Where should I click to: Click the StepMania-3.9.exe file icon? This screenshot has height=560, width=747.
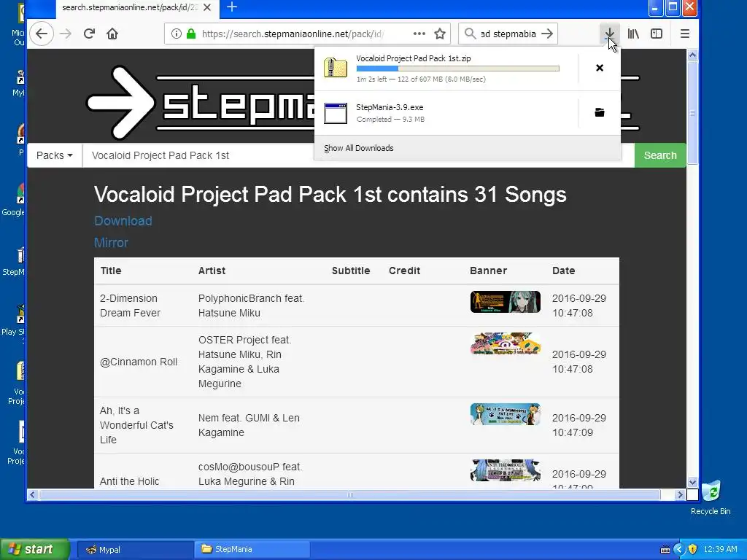[x=336, y=113]
